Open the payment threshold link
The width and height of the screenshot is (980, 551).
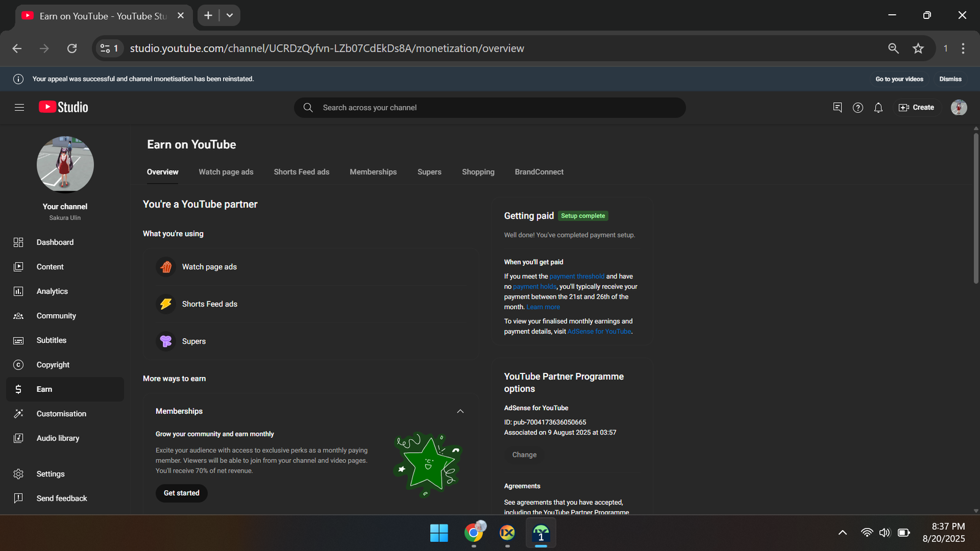pyautogui.click(x=577, y=277)
